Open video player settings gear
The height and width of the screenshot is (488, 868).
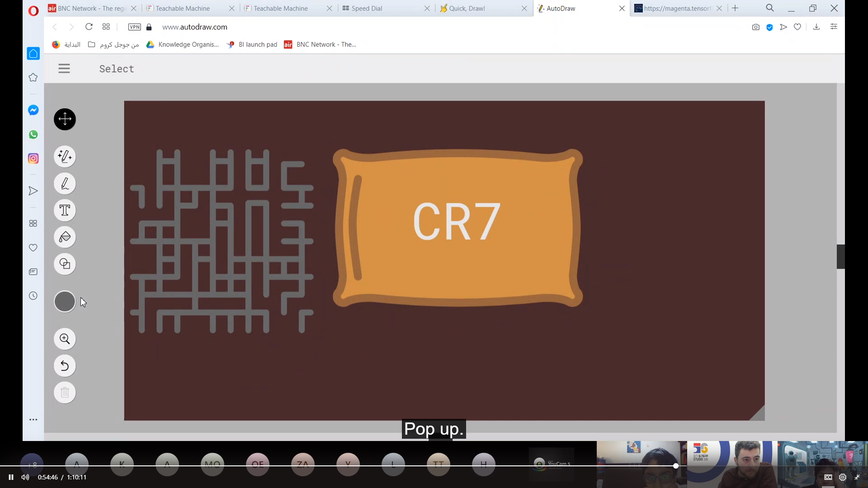[843, 477]
